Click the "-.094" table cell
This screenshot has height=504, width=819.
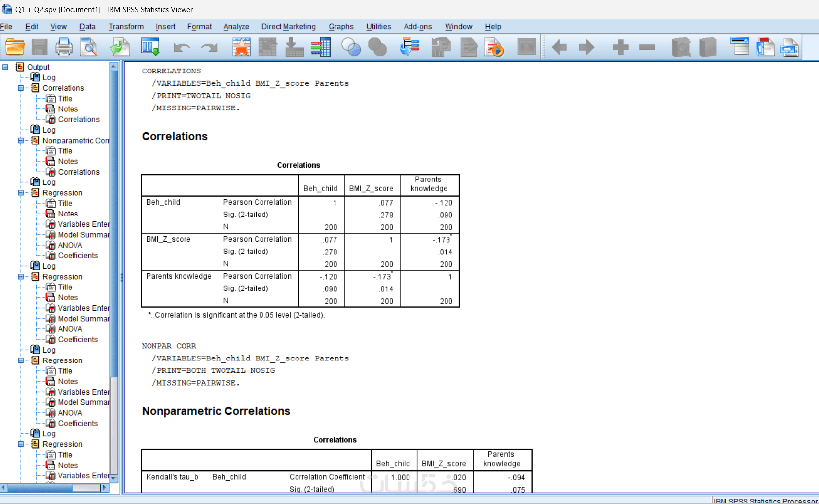point(517,478)
